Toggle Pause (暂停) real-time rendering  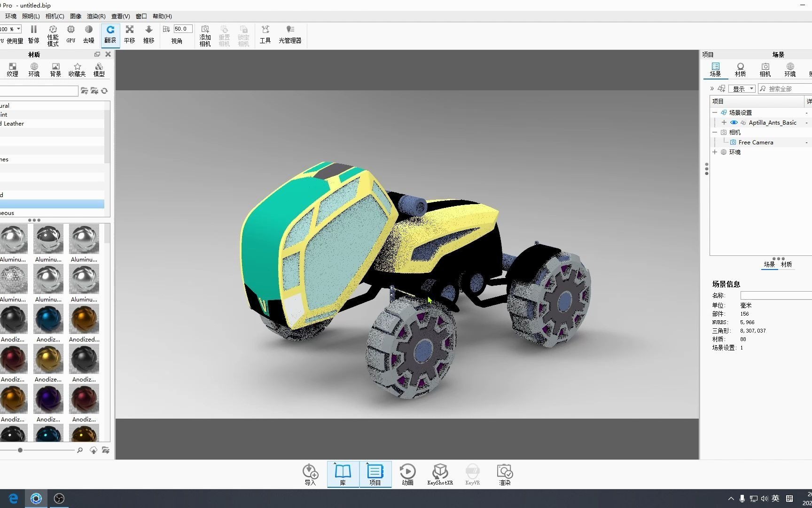pos(33,35)
